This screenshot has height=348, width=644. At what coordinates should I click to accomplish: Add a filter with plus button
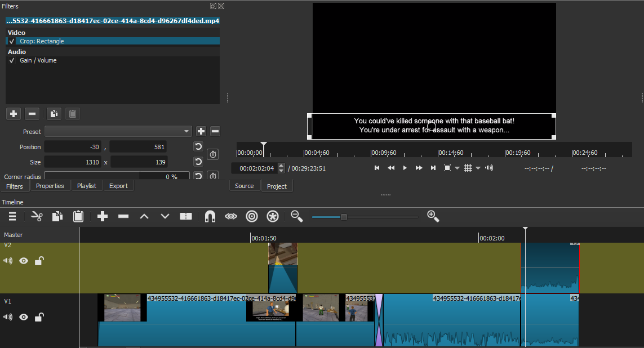(13, 114)
